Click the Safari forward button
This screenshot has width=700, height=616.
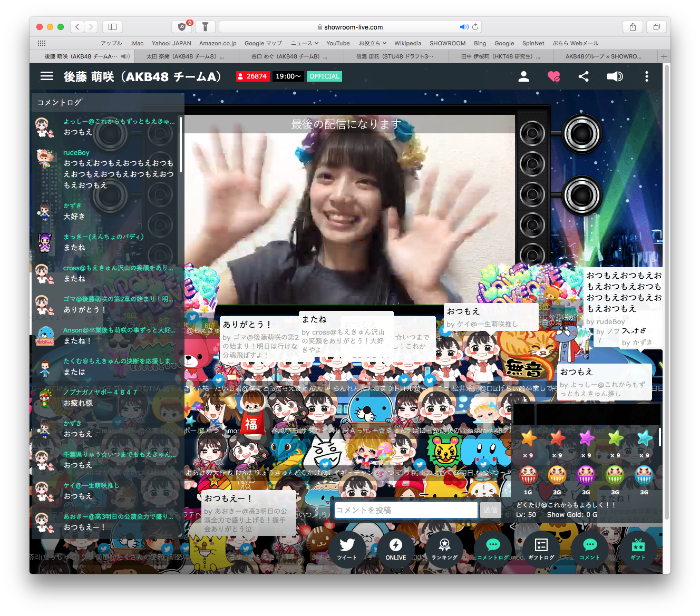point(91,27)
